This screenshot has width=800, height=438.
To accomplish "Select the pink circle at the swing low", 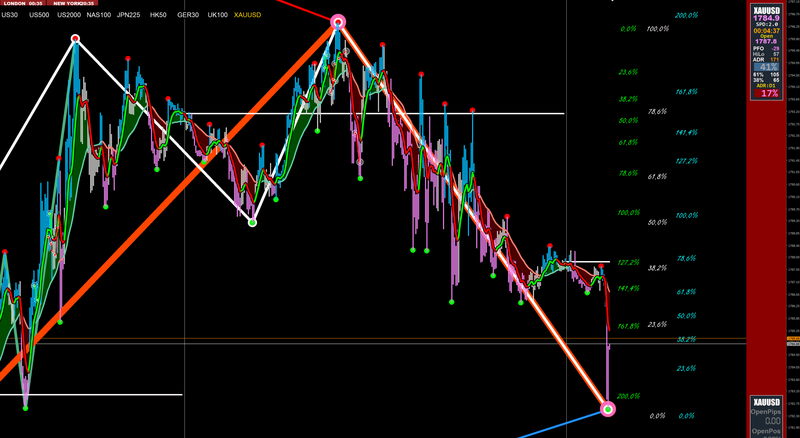I will (608, 409).
